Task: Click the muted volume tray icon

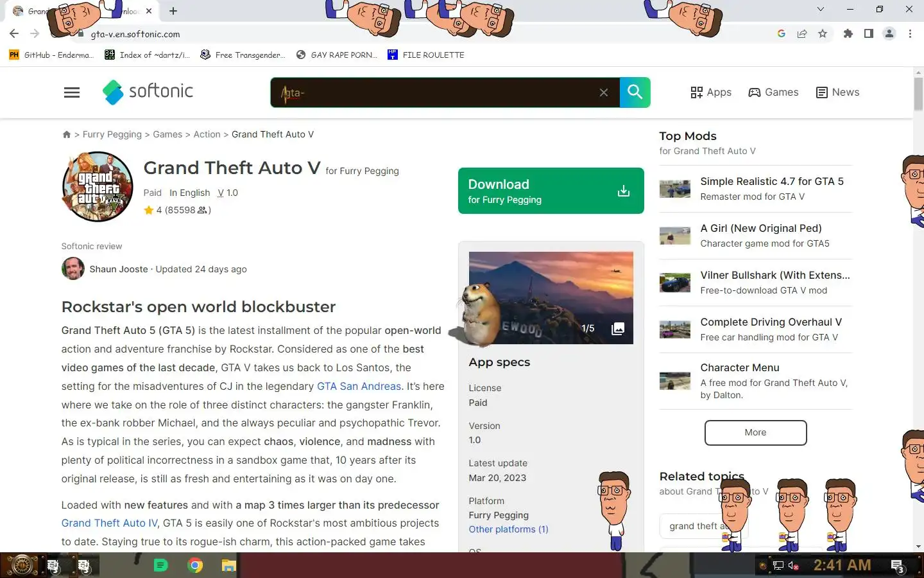Action: (794, 566)
